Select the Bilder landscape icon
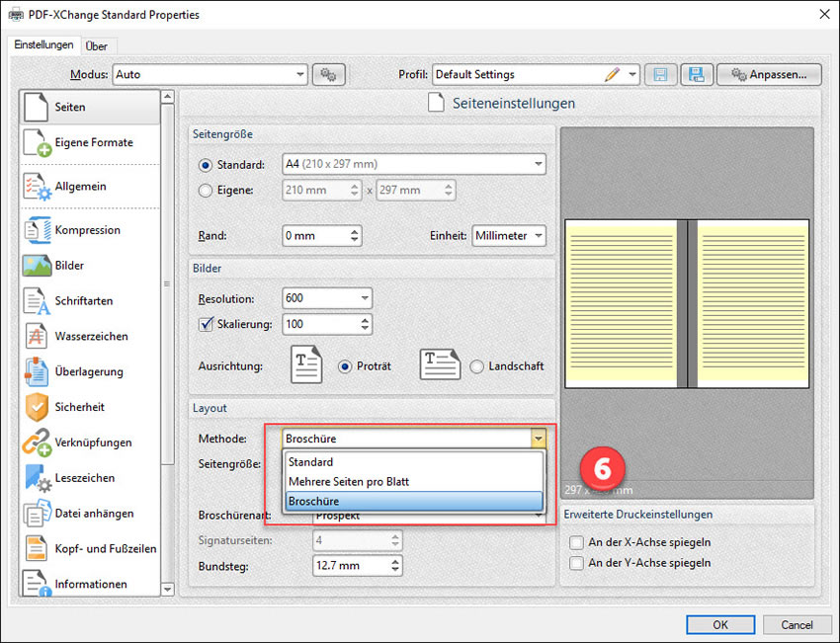This screenshot has width=840, height=643. click(x=37, y=266)
